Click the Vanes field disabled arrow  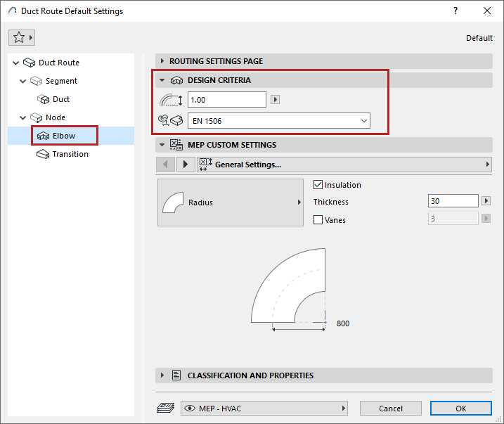(486, 219)
